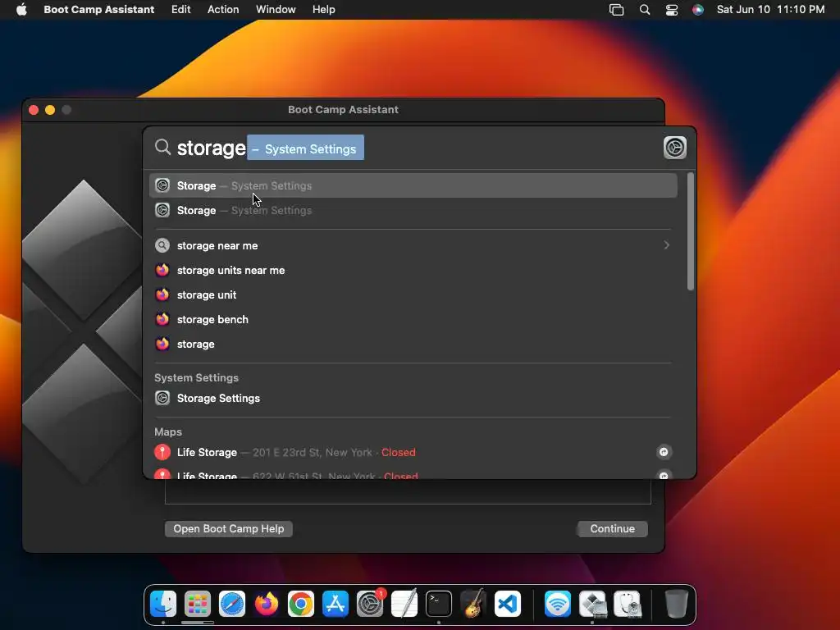Open Disk Utility from the Dock
The width and height of the screenshot is (840, 630).
(x=628, y=605)
